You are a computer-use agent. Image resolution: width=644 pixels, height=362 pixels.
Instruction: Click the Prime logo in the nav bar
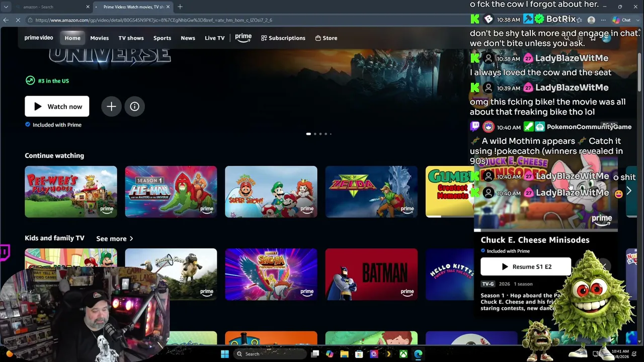pyautogui.click(x=243, y=38)
